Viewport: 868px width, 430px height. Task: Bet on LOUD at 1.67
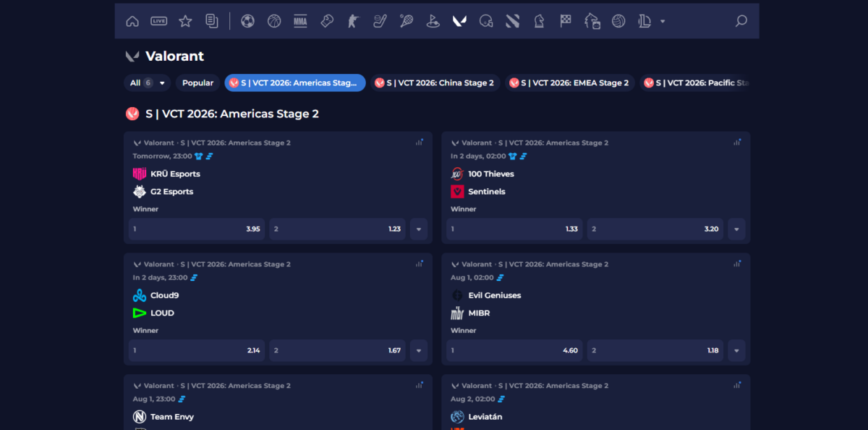[x=337, y=351]
